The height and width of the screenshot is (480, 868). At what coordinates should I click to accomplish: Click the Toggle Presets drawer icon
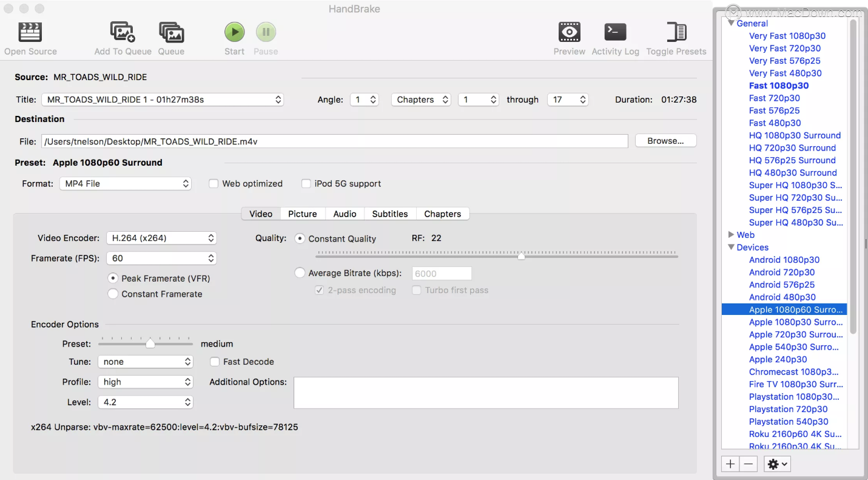[676, 32]
